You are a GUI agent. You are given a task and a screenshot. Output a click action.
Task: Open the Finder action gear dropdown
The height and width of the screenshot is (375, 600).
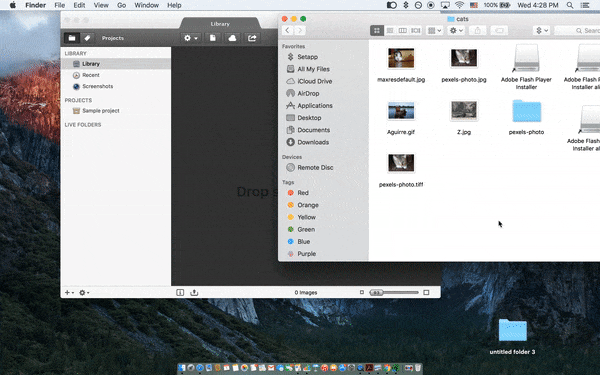[456, 31]
